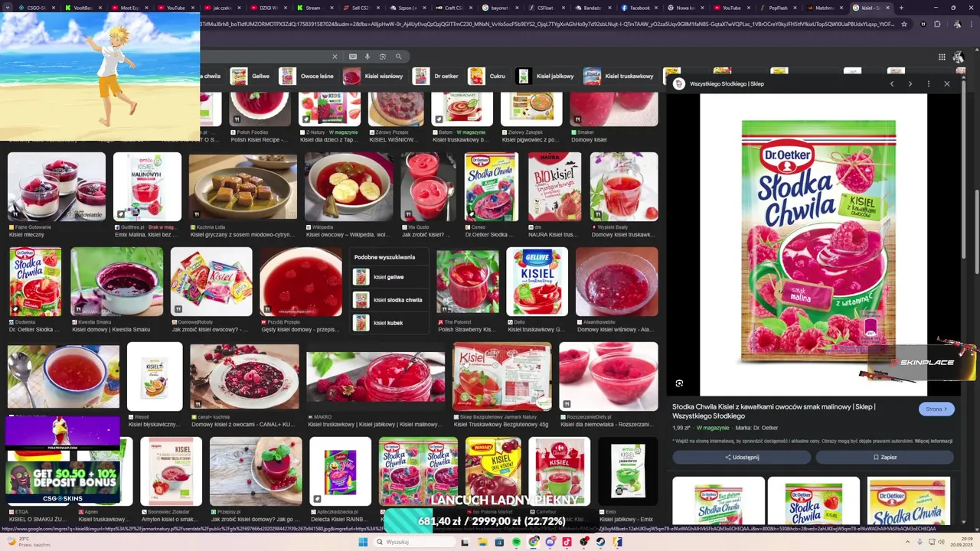Screen dimensions: 980x551
Task: Click the Zapisz save button
Action: [x=884, y=458]
